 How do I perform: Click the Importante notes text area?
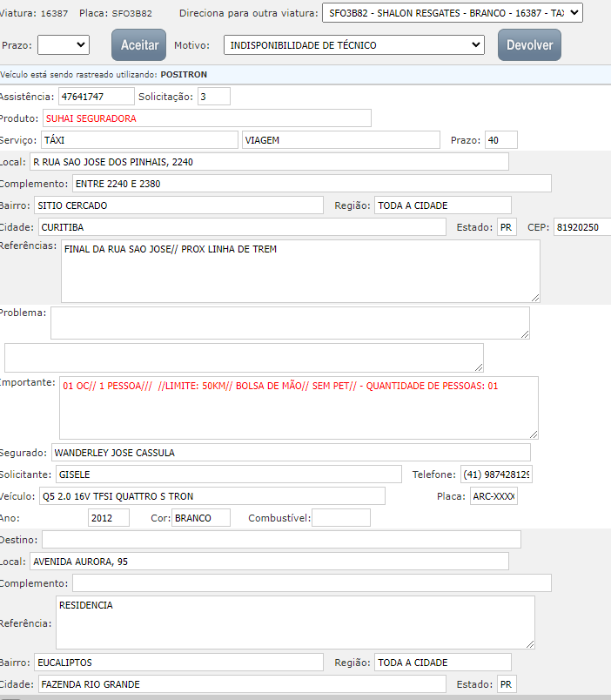[298, 407]
